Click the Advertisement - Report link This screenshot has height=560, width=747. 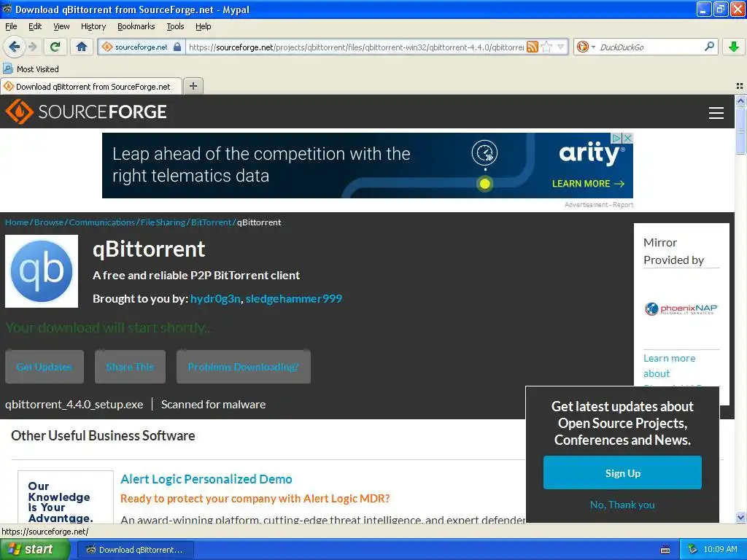coord(599,205)
